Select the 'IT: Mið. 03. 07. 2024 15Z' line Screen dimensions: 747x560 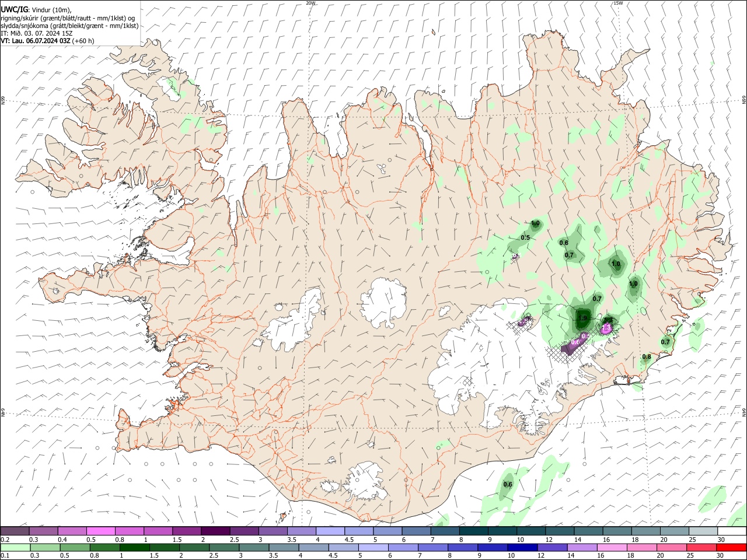37,33
